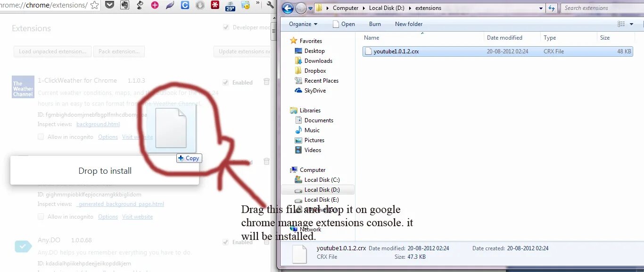Screen dimensions: 644x272
Task: Change view using the view icon
Action: coord(621,24)
